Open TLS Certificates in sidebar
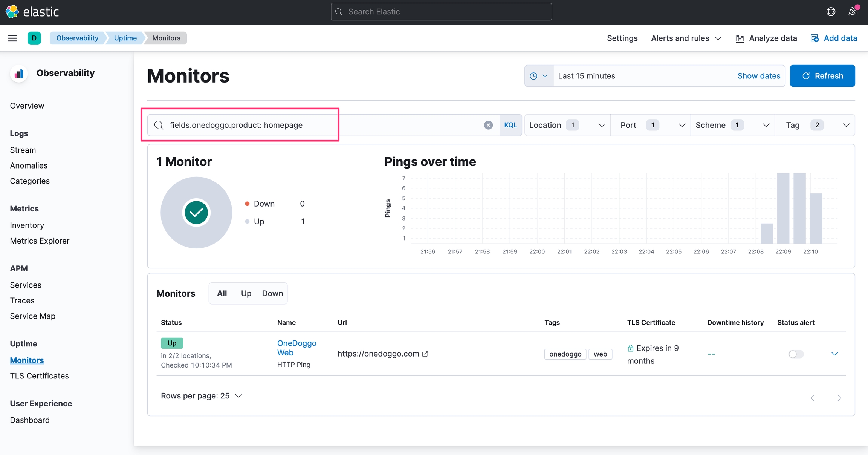This screenshot has width=868, height=455. 39,376
